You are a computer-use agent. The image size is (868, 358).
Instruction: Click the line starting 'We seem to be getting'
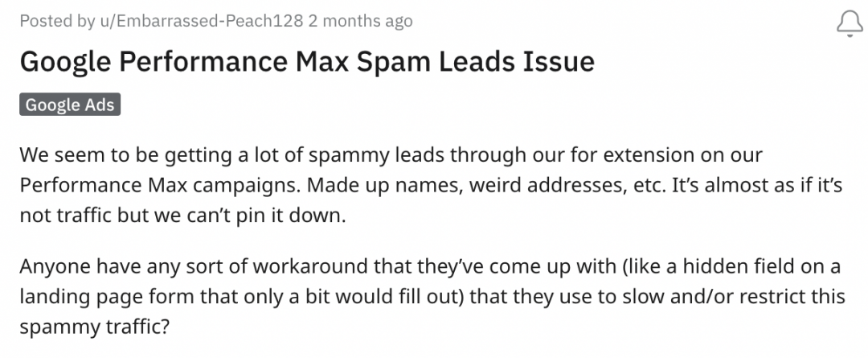(x=391, y=154)
